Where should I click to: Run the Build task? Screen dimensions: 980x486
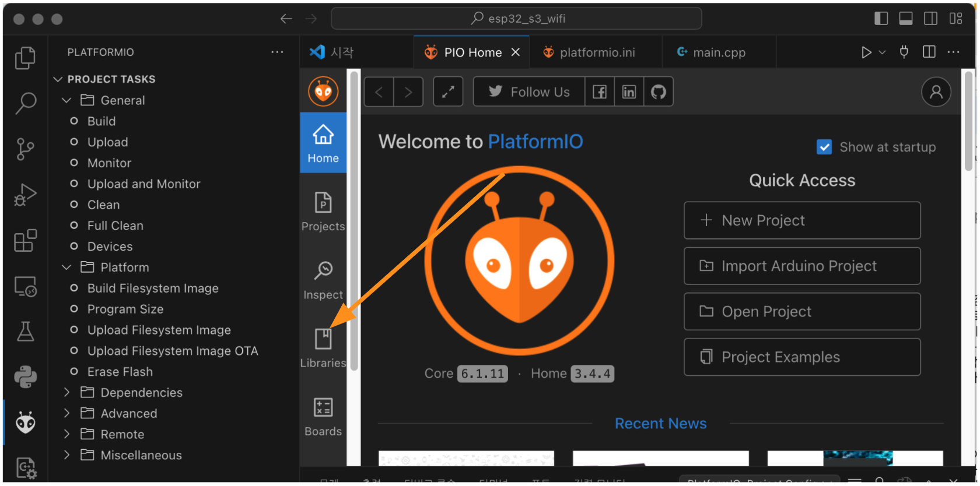tap(101, 121)
